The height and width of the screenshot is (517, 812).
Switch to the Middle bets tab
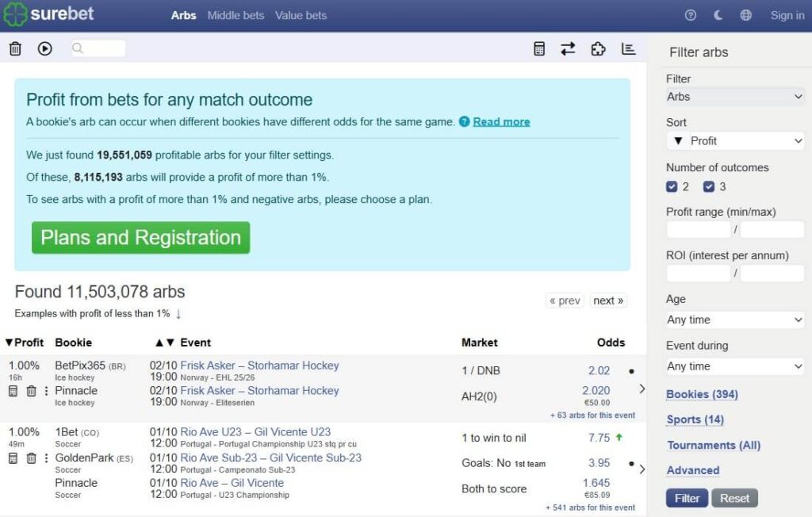click(x=236, y=15)
